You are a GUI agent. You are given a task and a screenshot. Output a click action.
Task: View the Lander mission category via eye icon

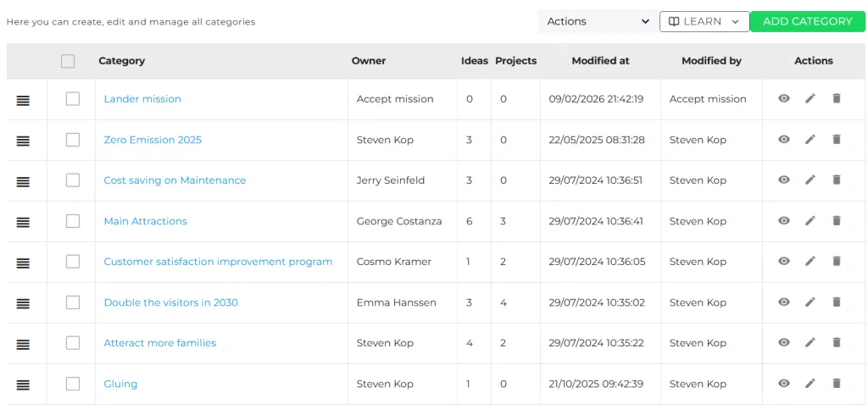(x=783, y=98)
